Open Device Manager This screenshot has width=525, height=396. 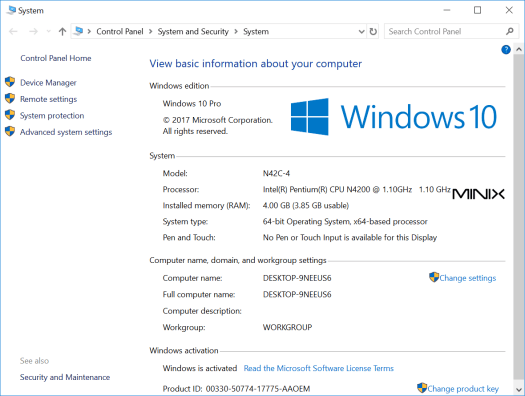(x=48, y=82)
